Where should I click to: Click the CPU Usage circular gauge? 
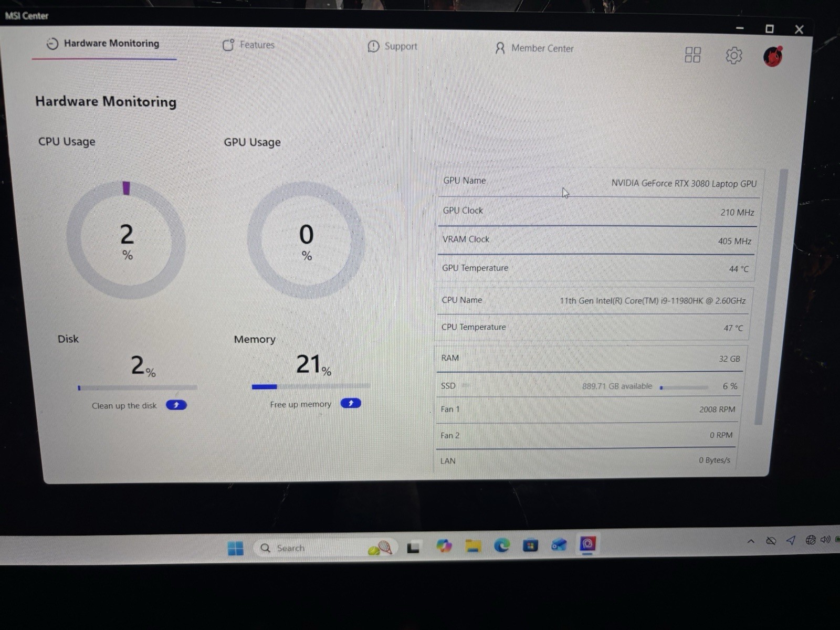126,240
